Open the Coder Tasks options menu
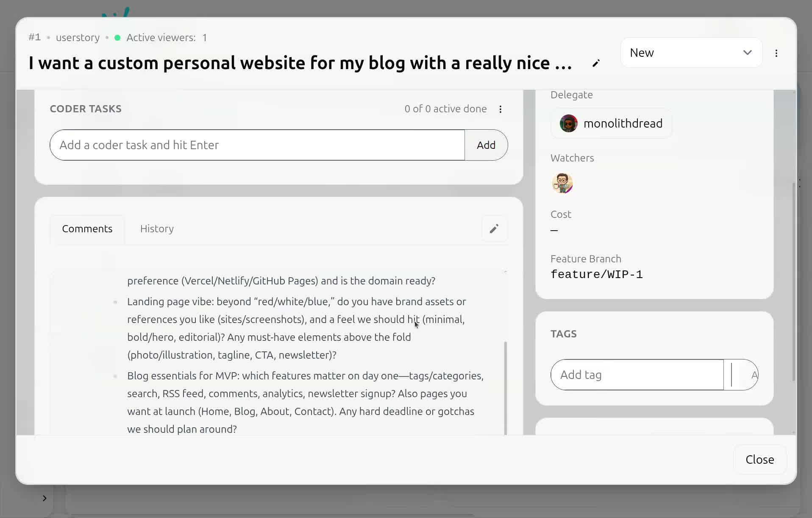This screenshot has width=812, height=518. (x=500, y=109)
